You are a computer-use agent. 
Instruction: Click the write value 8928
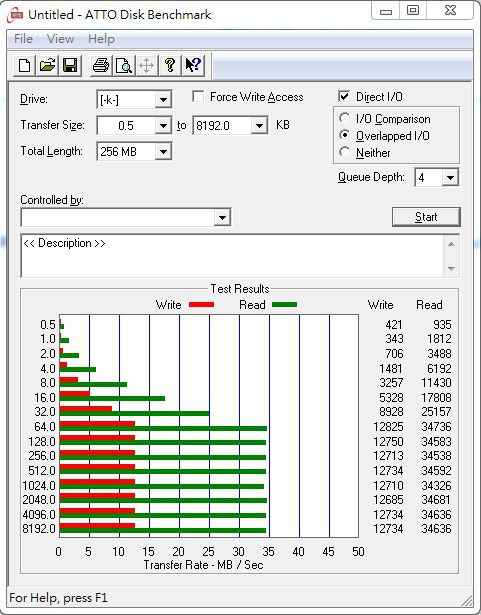tap(391, 412)
